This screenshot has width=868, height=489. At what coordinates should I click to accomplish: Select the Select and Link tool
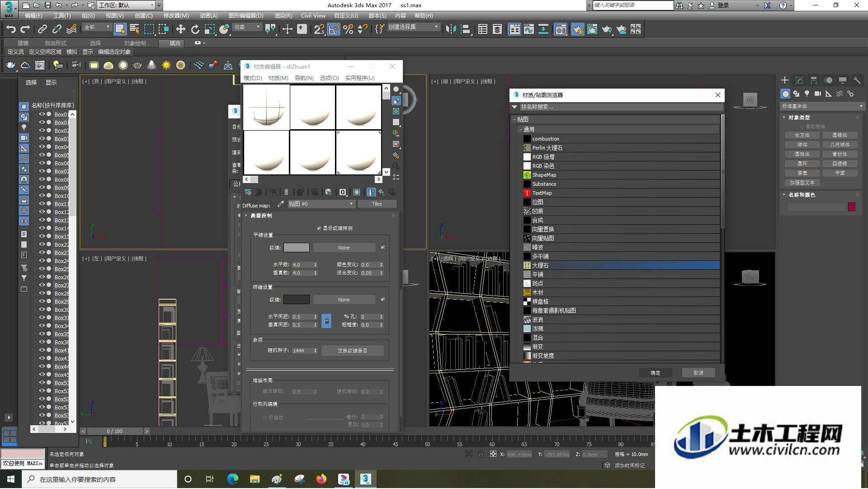[x=42, y=29]
